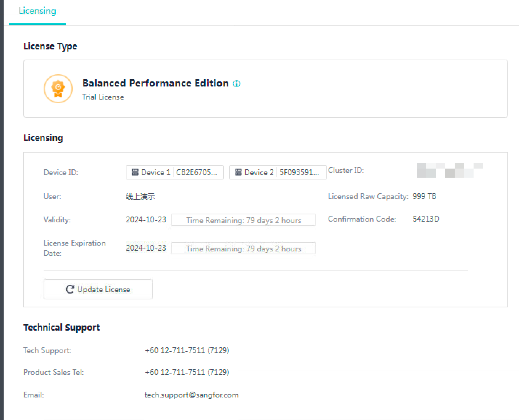Click the Device ID label
The image size is (519, 420).
pos(61,173)
